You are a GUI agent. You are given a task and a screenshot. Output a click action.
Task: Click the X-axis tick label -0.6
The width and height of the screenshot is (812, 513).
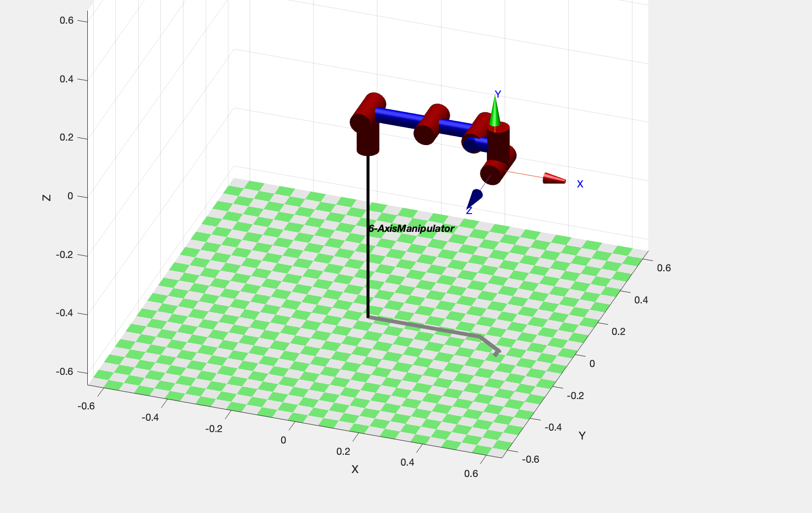[x=86, y=406]
